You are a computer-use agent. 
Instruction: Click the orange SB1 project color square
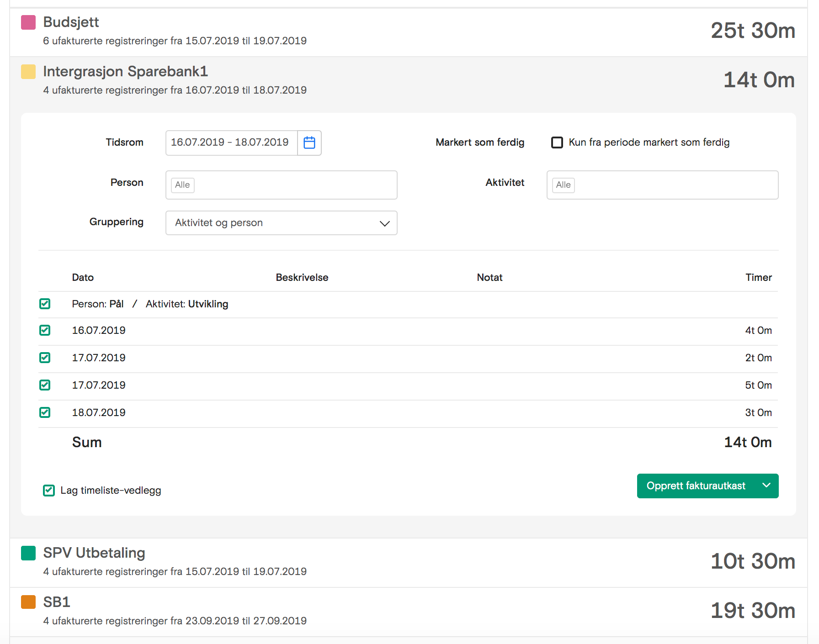tap(28, 602)
